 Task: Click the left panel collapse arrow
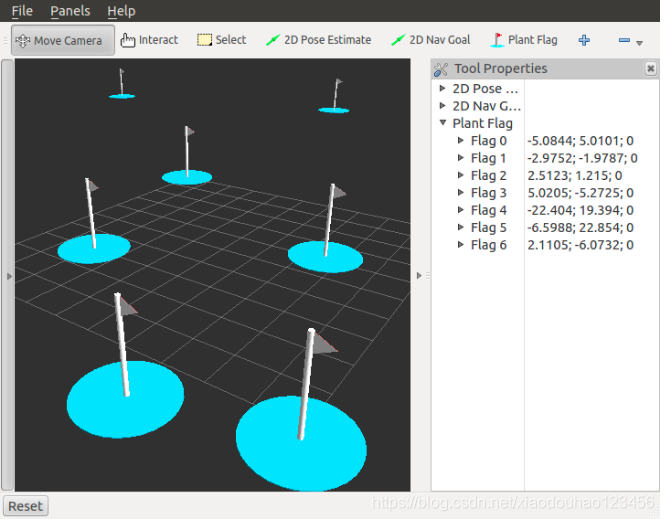coord(9,278)
